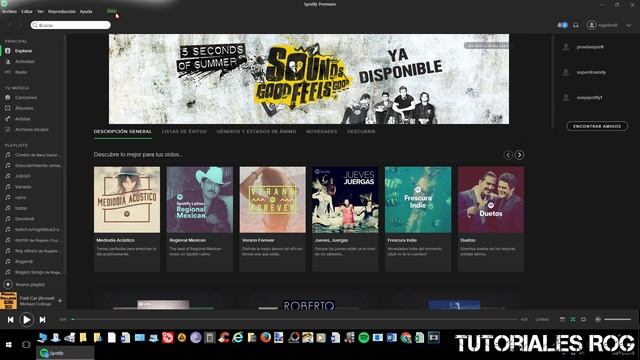Switch to Géneros y Estados de Ánimo tab
Image resolution: width=640 pixels, height=360 pixels.
click(x=256, y=131)
